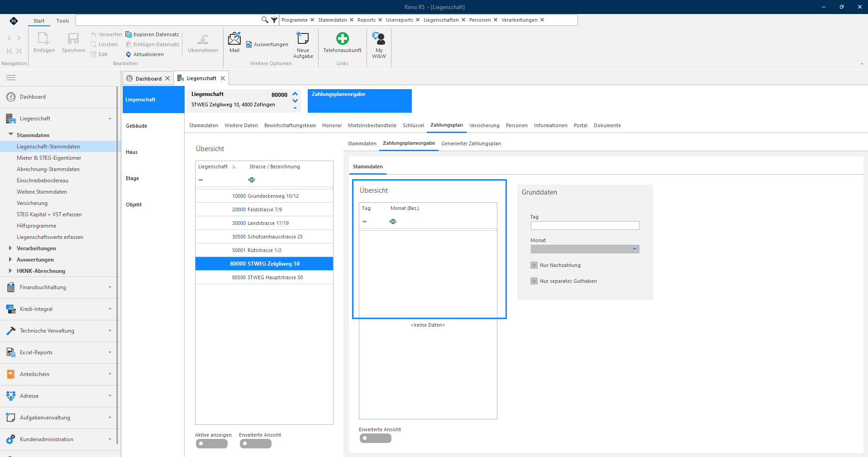Click the My W&W icon
868x457 pixels.
coord(379,38)
